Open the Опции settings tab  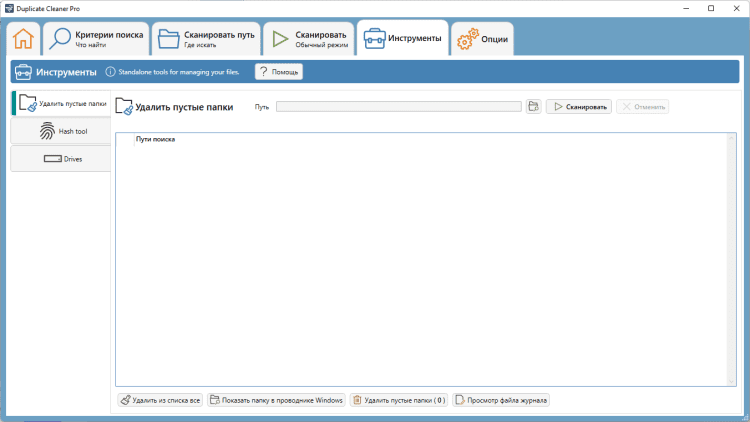pos(482,39)
